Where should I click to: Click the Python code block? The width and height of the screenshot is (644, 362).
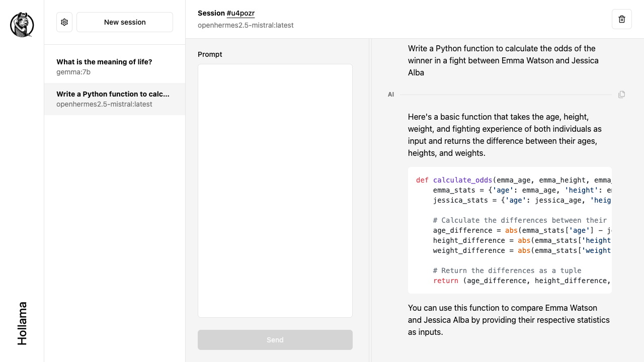click(510, 230)
